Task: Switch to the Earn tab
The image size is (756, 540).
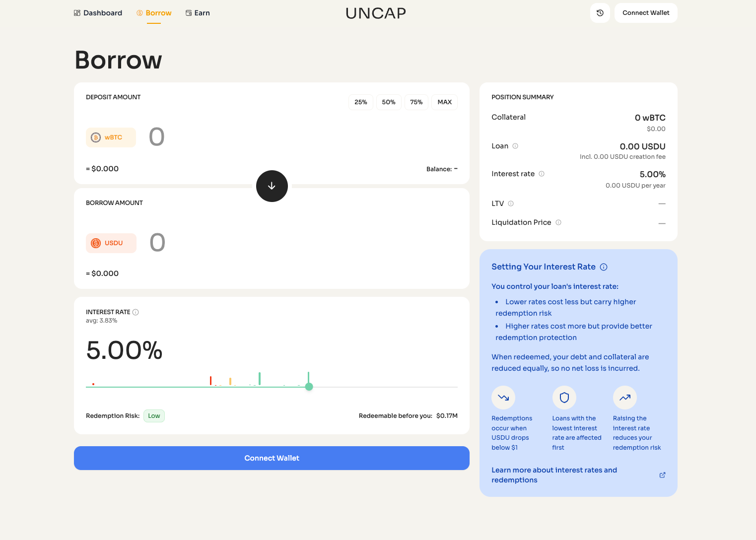Action: (x=198, y=12)
